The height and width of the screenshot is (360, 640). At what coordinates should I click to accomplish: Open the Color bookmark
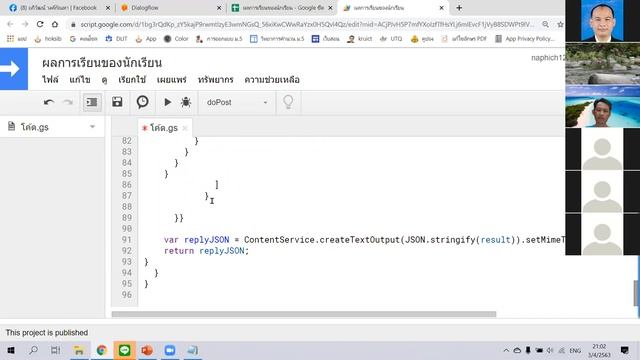coord(176,39)
